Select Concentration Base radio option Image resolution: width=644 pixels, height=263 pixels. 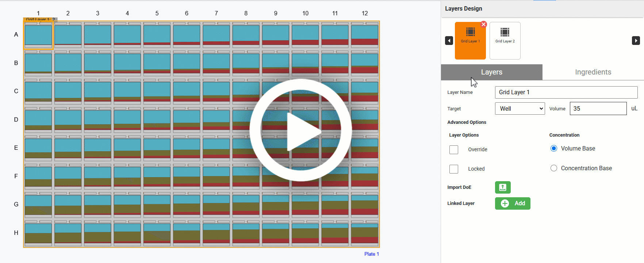(554, 168)
